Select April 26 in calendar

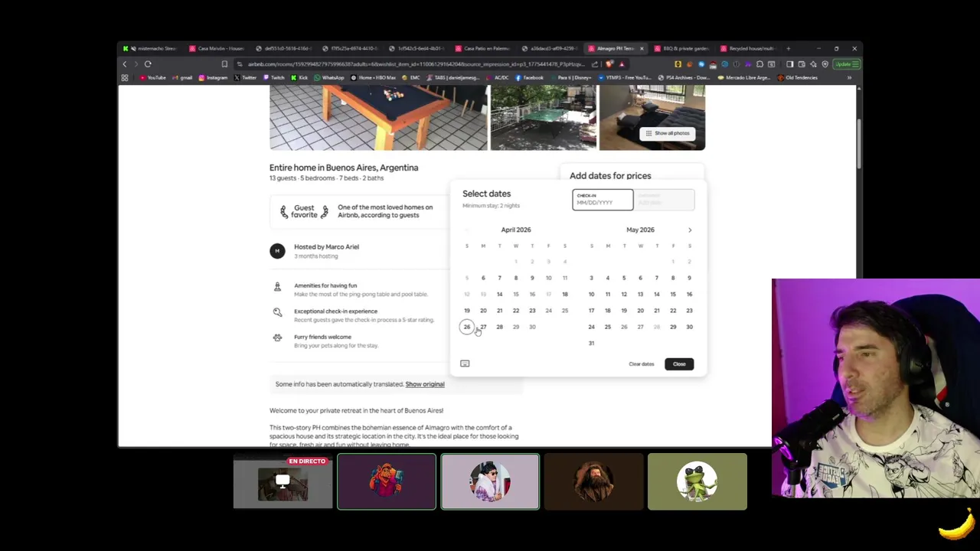coord(466,327)
